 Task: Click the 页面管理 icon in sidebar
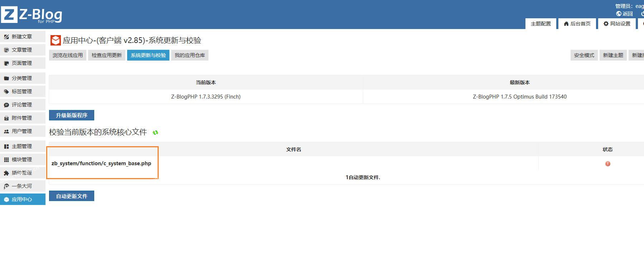coord(6,63)
